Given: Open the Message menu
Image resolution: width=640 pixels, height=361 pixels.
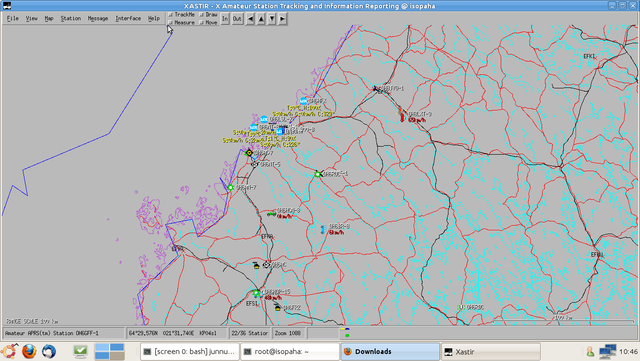Looking at the screenshot, I should pyautogui.click(x=98, y=18).
